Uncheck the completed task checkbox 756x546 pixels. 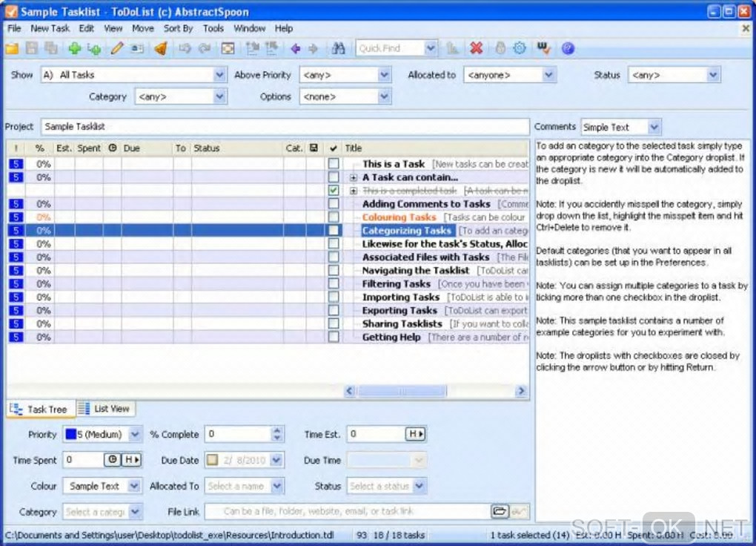point(334,190)
